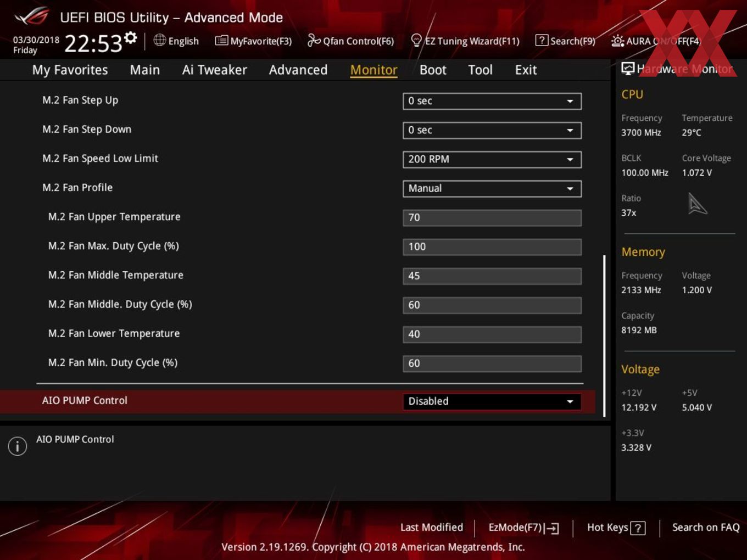This screenshot has height=560, width=747.
Task: Select the M.2 Fan Profile label
Action: pyautogui.click(x=77, y=187)
